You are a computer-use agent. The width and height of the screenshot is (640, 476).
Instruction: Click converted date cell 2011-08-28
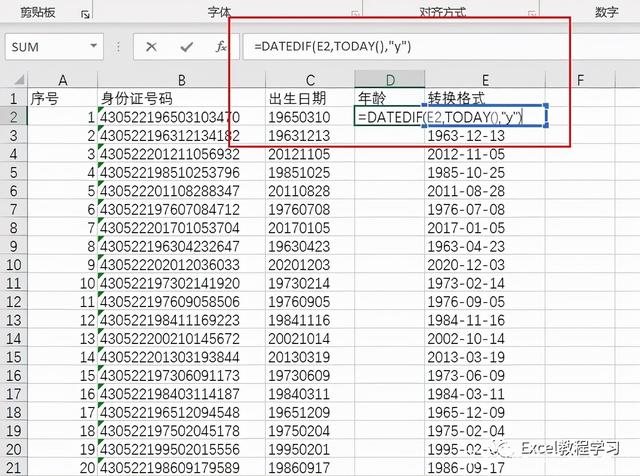tap(485, 191)
